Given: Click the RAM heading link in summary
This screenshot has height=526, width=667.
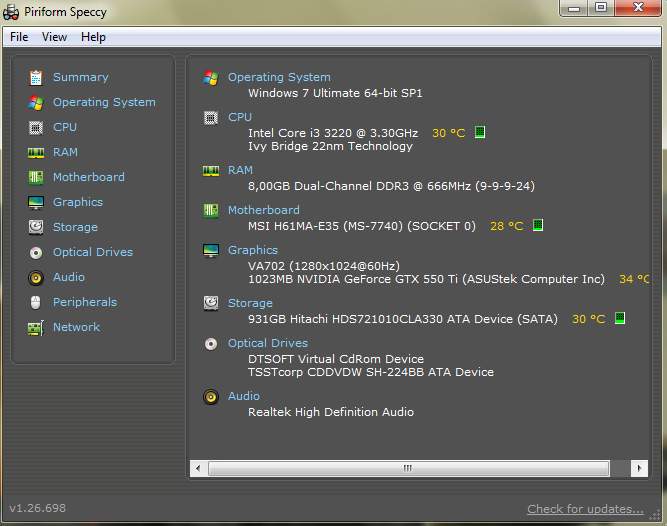Looking at the screenshot, I should [240, 171].
